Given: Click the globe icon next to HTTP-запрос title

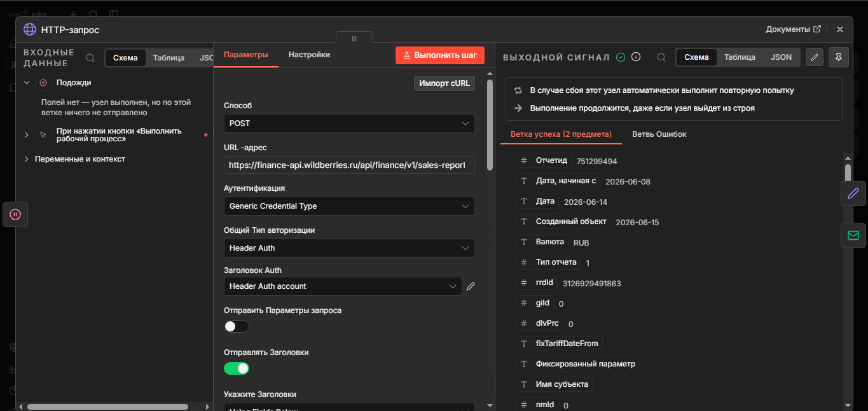Looking at the screenshot, I should pos(30,30).
